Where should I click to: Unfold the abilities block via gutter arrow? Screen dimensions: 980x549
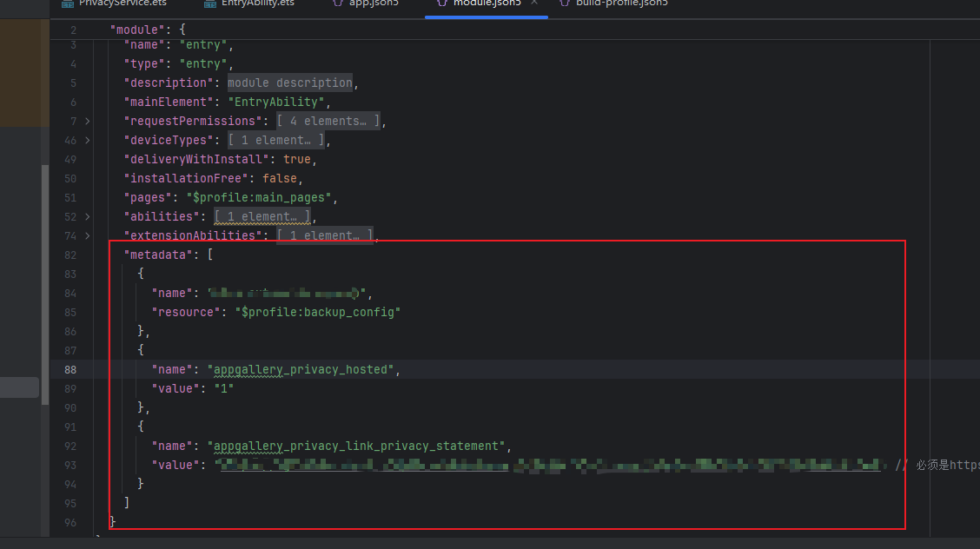(x=87, y=217)
